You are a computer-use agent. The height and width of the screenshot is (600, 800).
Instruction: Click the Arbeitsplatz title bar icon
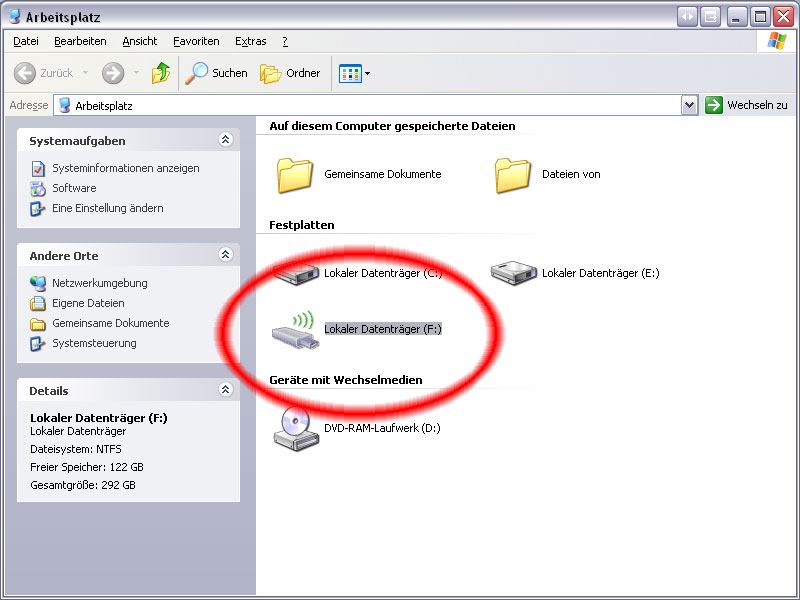[15, 16]
